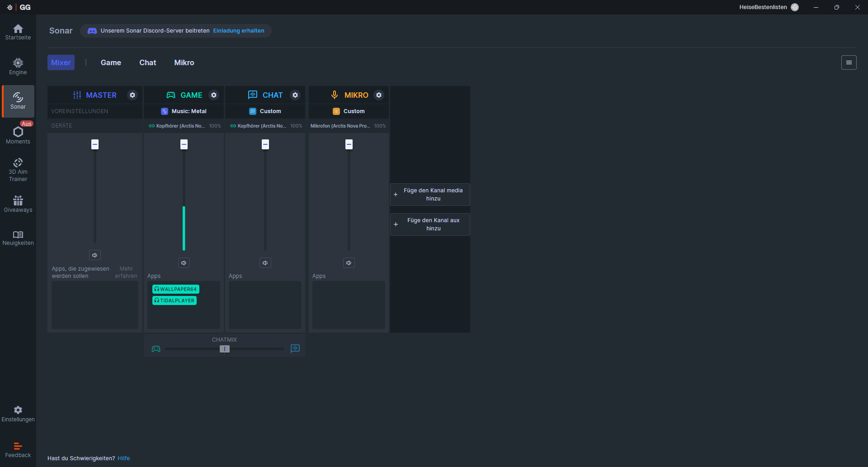
Task: Click the CHATMIX slider handle
Action: pos(225,349)
